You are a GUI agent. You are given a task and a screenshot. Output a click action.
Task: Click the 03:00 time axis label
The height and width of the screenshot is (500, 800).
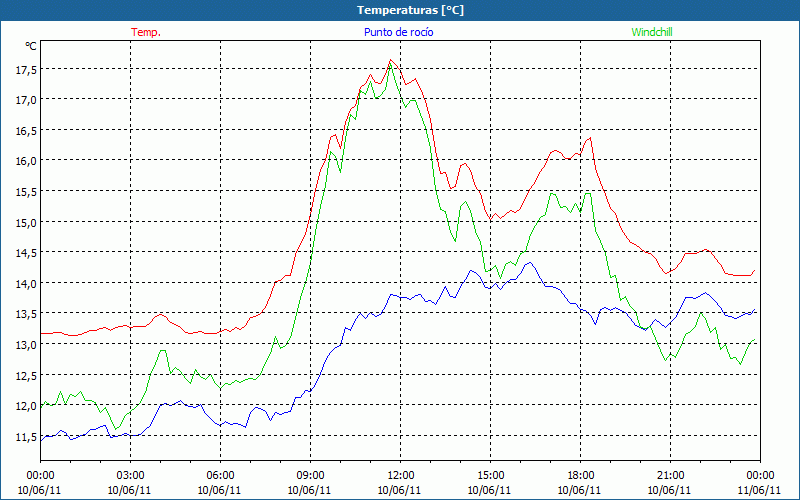click(x=130, y=475)
